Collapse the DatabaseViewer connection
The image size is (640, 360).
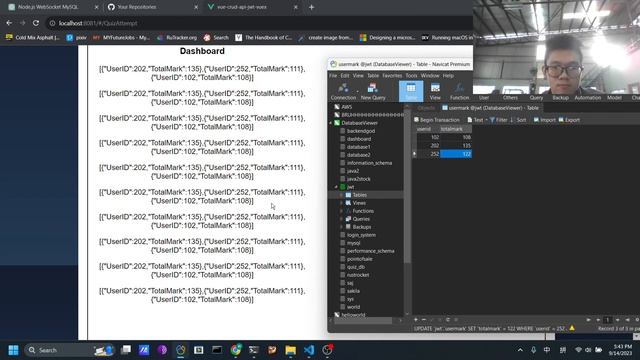331,123
